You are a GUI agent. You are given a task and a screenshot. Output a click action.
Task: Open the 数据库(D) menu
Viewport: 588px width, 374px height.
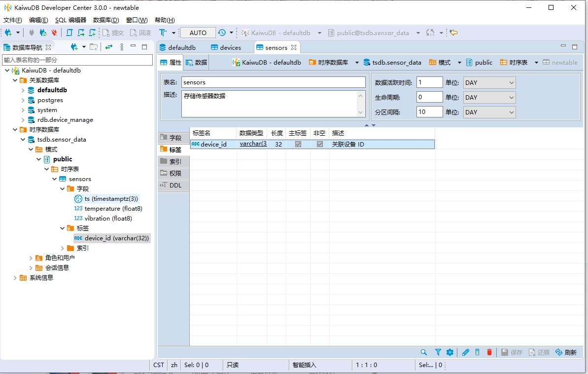(x=106, y=20)
